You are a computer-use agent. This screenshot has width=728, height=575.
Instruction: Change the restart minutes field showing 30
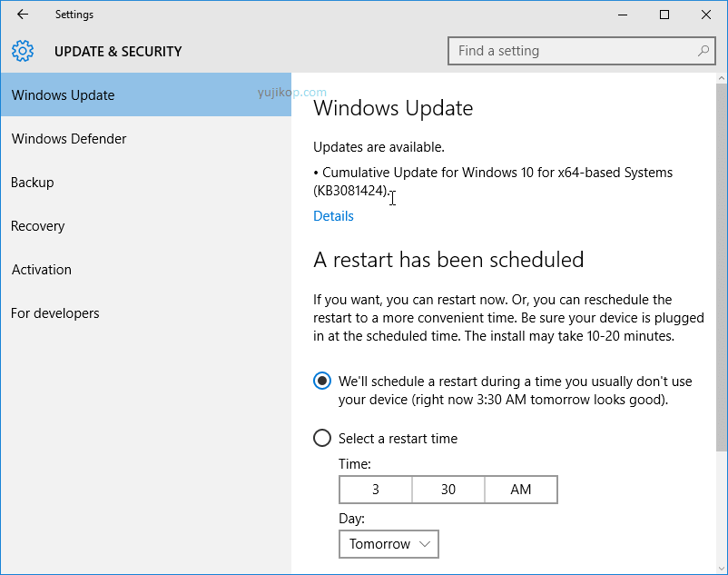pos(448,490)
